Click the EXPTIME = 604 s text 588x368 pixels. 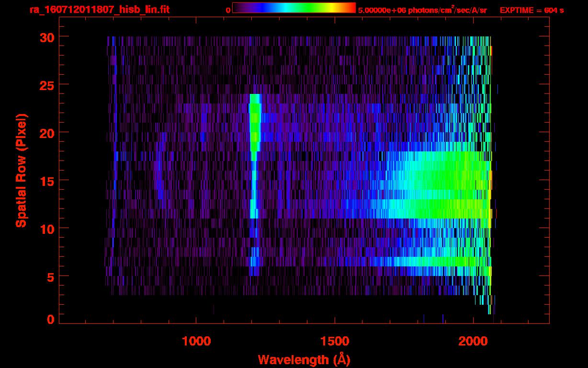point(531,10)
